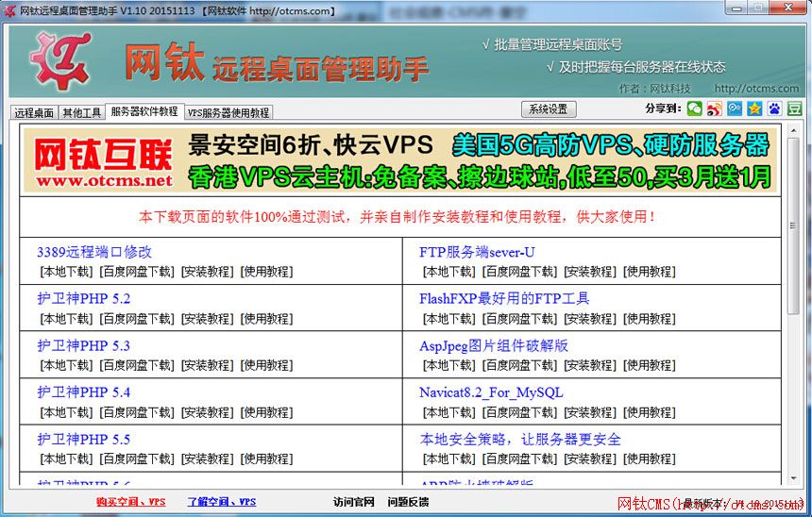The height and width of the screenshot is (517, 812).
Task: Share to Tencent Weibo icon
Action: pos(735,108)
